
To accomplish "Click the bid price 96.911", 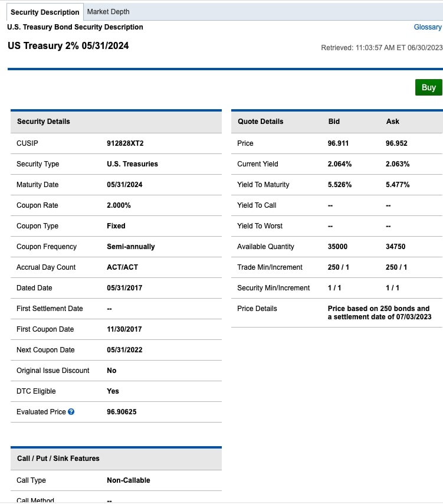I will [x=338, y=143].
